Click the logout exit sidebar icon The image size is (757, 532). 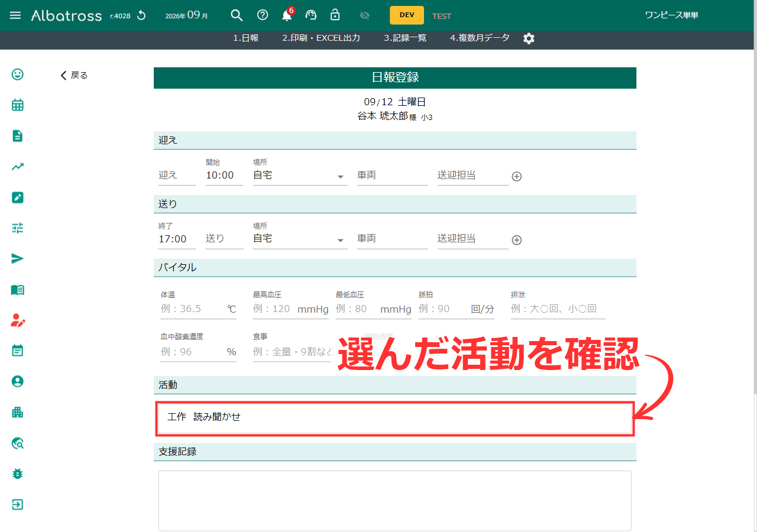[x=18, y=505]
